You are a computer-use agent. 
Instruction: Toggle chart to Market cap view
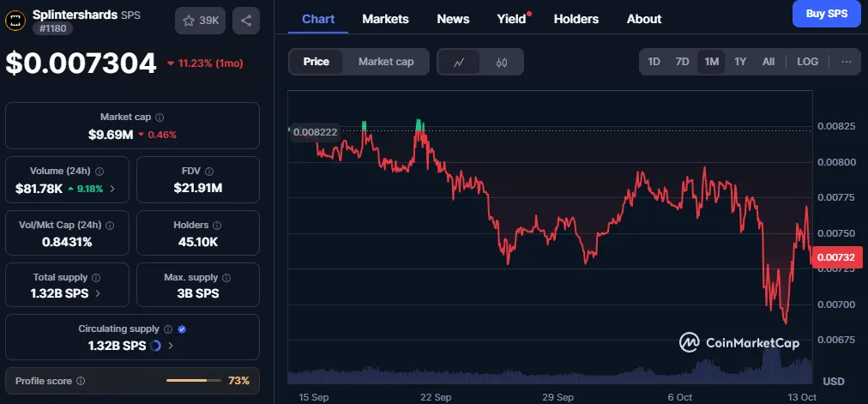tap(386, 62)
